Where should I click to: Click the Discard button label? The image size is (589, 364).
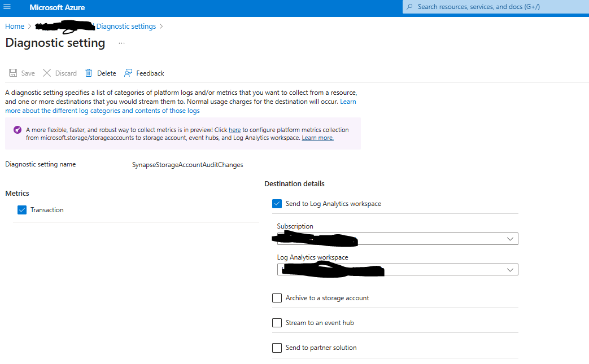pos(66,73)
